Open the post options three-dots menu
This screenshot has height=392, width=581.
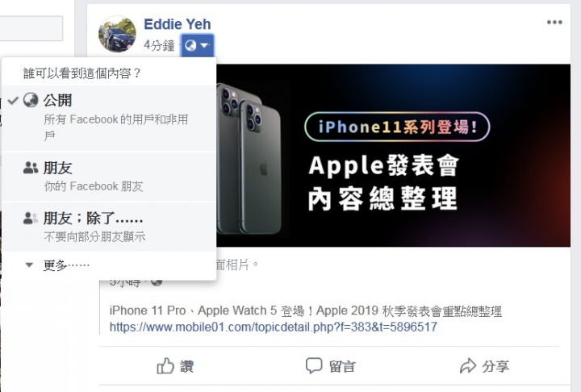[554, 23]
